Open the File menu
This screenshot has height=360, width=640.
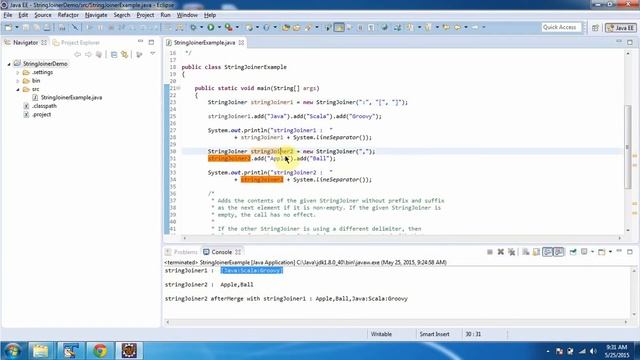[8, 15]
